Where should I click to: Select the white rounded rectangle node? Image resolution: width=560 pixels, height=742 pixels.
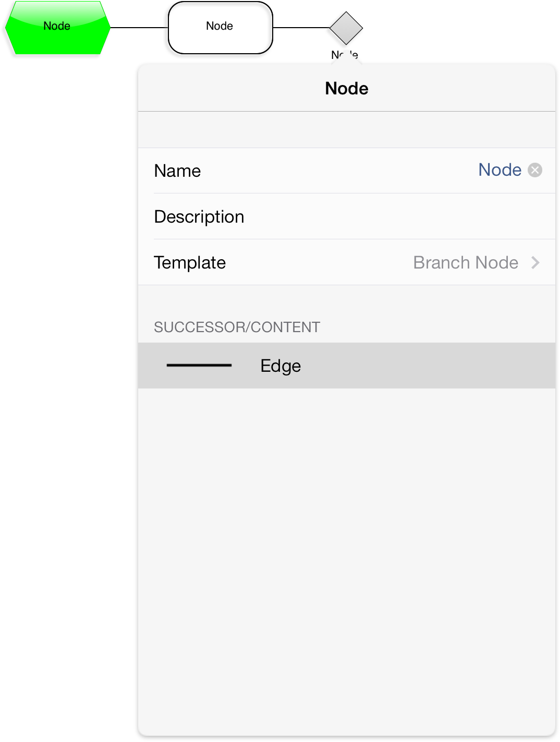point(220,28)
